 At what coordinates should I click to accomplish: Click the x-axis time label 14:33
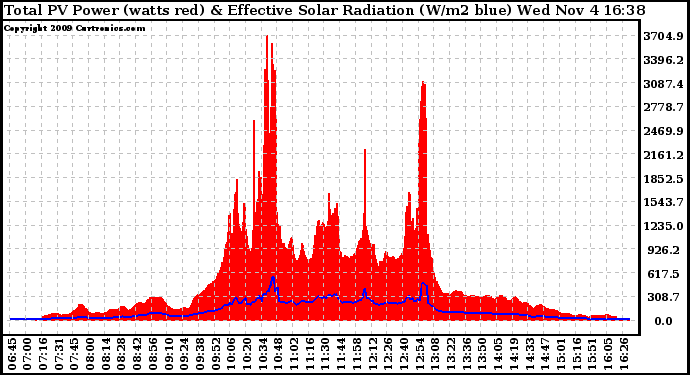click(530, 354)
